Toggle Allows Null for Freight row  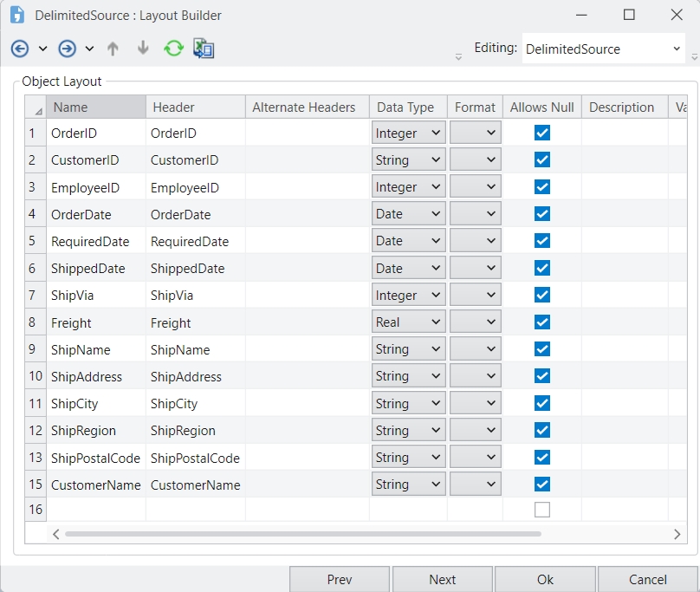tap(542, 322)
